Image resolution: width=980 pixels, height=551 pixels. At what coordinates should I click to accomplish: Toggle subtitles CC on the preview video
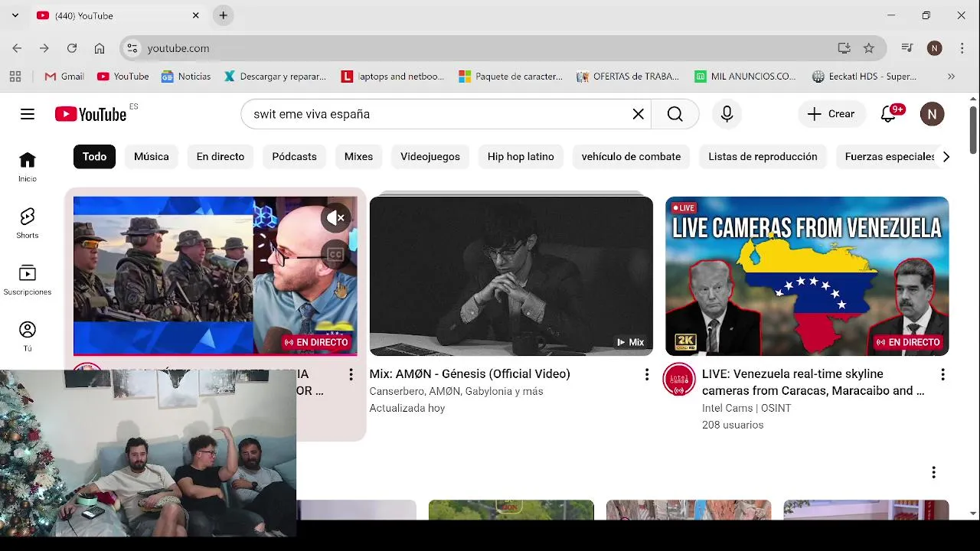click(335, 254)
